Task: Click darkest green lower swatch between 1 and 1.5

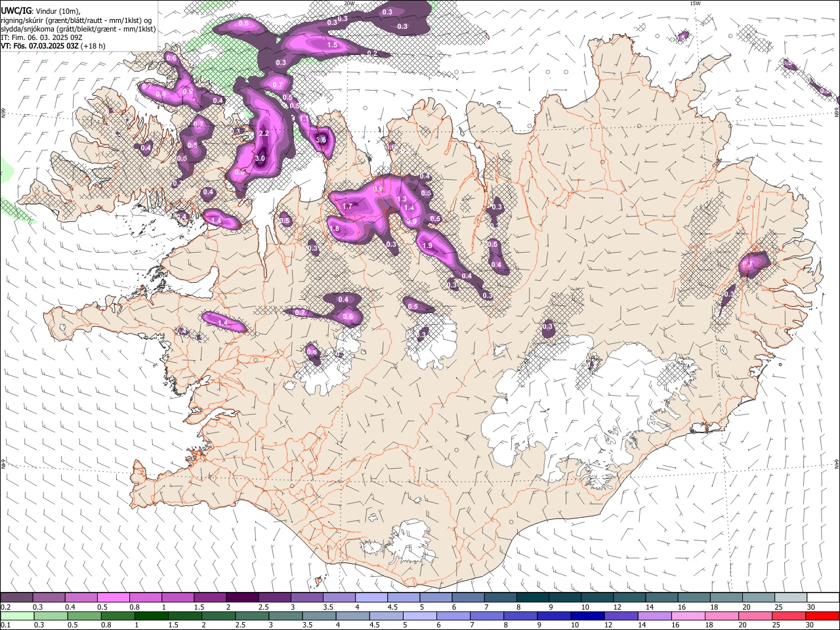Action: point(152,616)
